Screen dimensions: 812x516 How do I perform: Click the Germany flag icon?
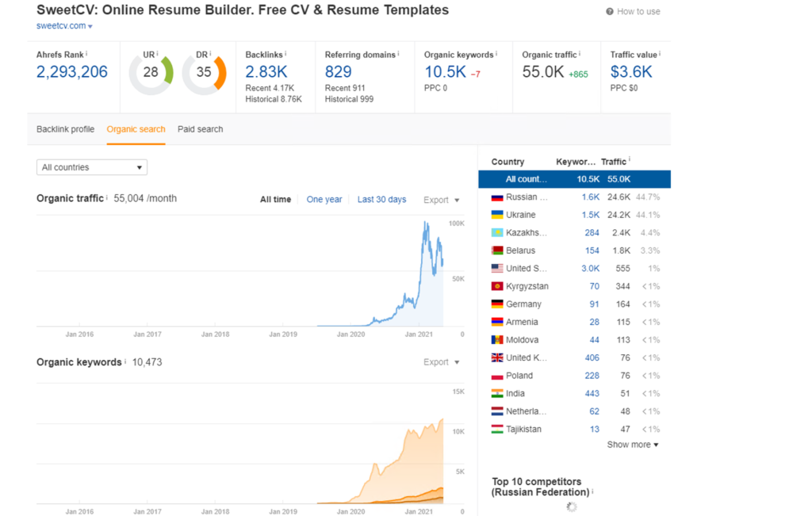pos(497,304)
